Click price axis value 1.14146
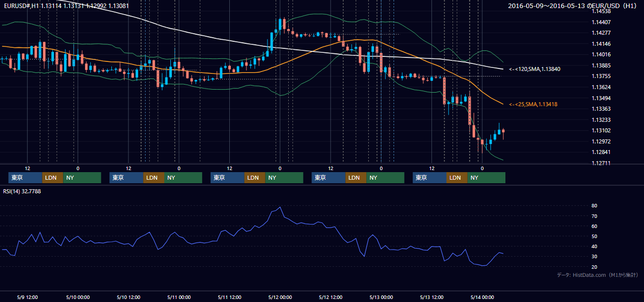Screen dimensions: 644x302 (x=602, y=44)
